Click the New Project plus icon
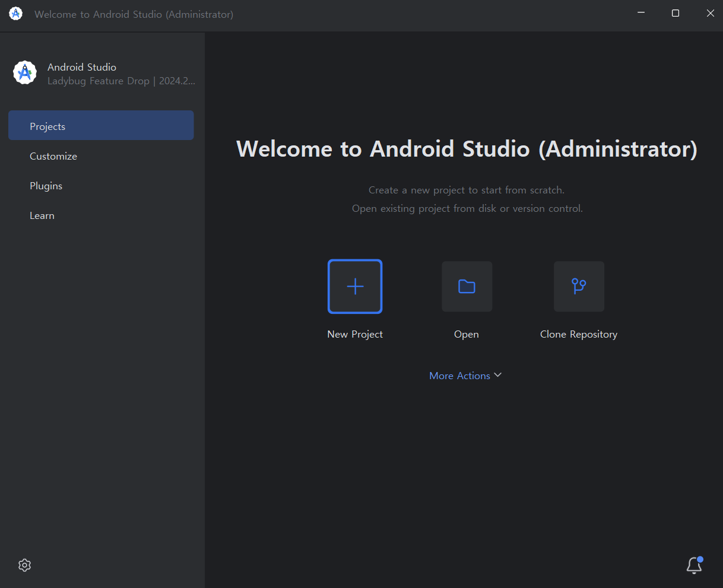Image resolution: width=723 pixels, height=588 pixels. [355, 287]
